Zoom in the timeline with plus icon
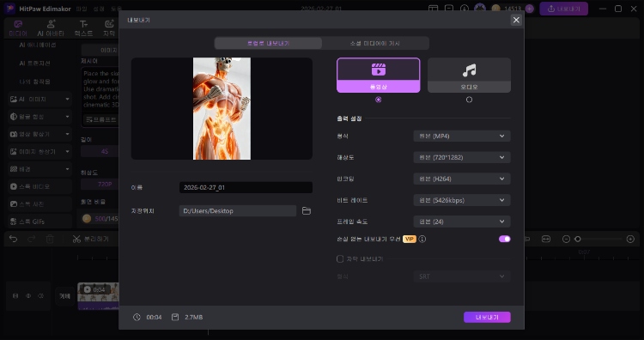644x340 pixels. [630, 239]
